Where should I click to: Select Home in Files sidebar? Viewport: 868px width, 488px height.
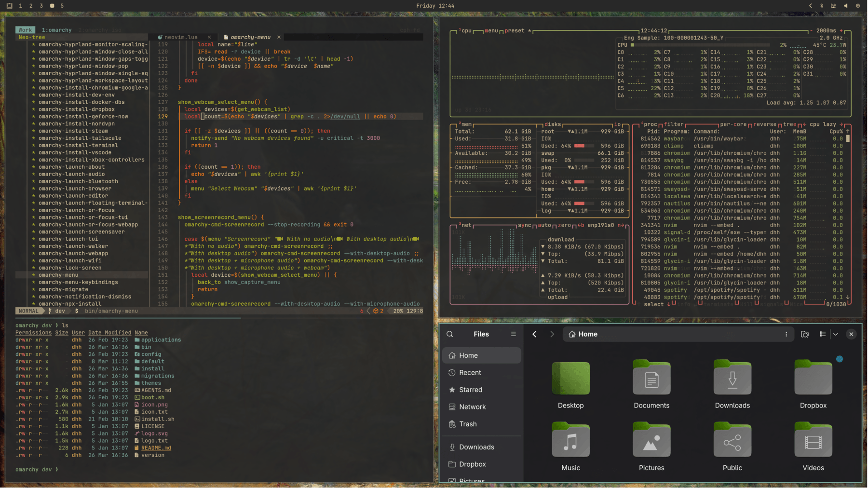[x=481, y=355]
